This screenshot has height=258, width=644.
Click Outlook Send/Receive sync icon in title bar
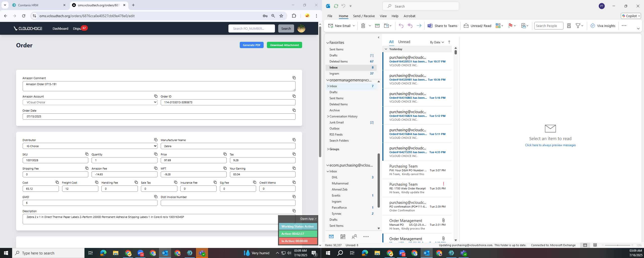pyautogui.click(x=336, y=6)
